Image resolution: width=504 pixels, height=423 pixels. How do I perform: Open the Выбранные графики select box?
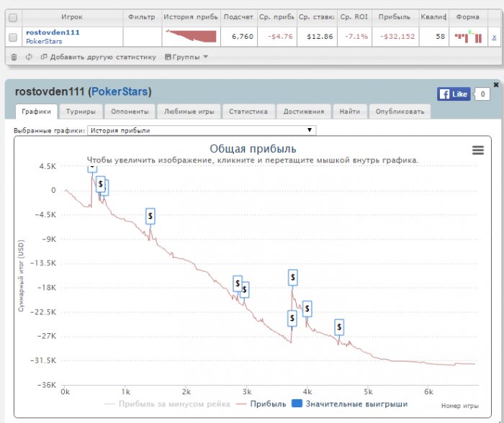202,130
